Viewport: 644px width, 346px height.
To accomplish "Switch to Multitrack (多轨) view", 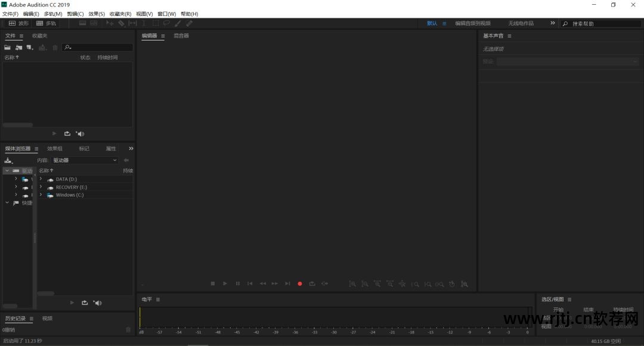I will [46, 23].
